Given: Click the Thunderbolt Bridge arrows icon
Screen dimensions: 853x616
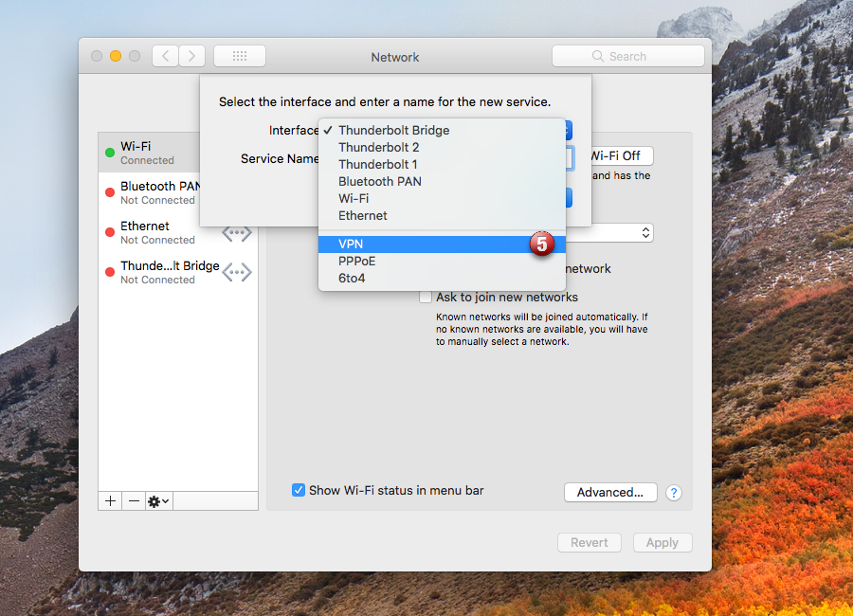Looking at the screenshot, I should 237,272.
